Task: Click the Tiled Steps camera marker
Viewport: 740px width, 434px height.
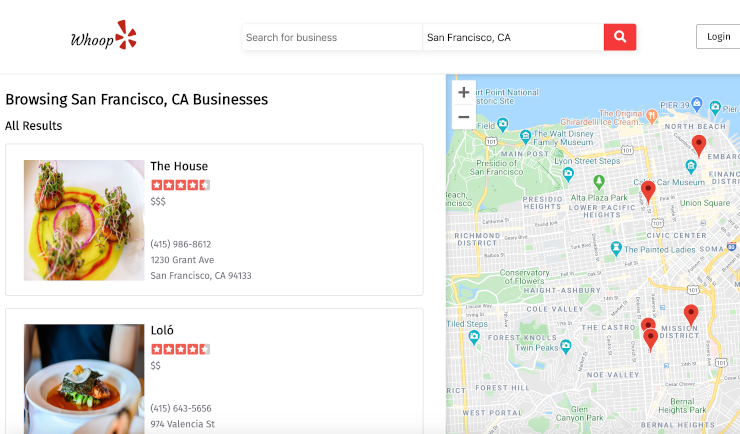Action: click(474, 337)
